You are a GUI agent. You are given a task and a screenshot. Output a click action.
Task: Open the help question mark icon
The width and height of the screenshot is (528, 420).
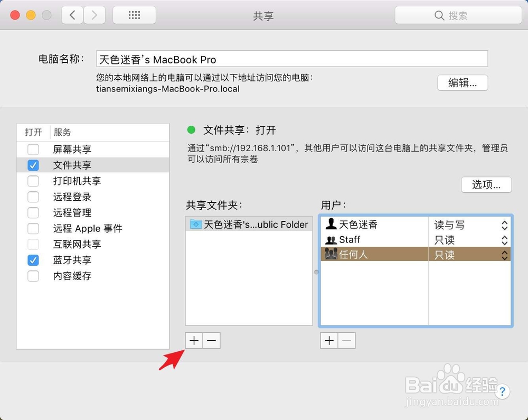502,391
